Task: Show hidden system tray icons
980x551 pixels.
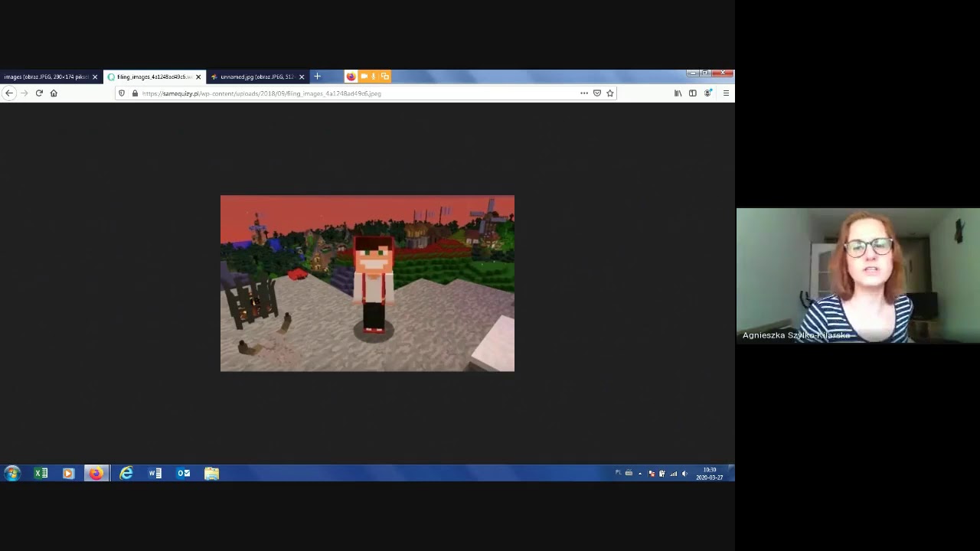Action: tap(640, 474)
